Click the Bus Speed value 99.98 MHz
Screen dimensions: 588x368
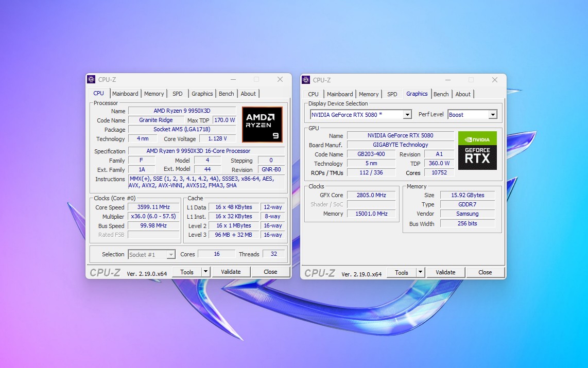[154, 225]
